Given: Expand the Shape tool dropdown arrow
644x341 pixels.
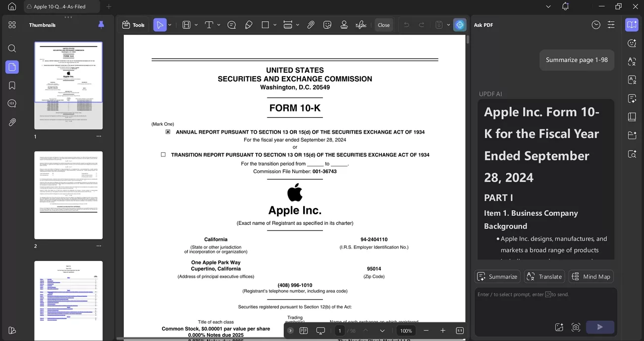Looking at the screenshot, I should (x=274, y=25).
